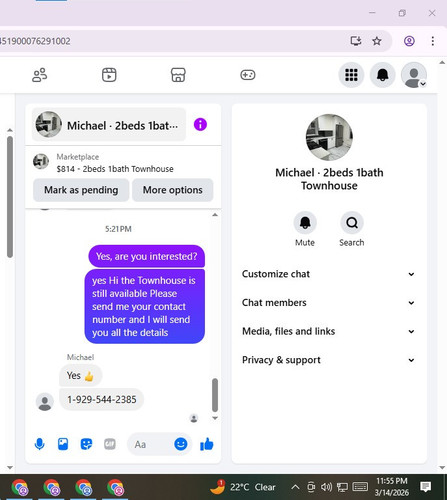
Task: Open the emoji picker smiley icon
Action: coord(181,444)
